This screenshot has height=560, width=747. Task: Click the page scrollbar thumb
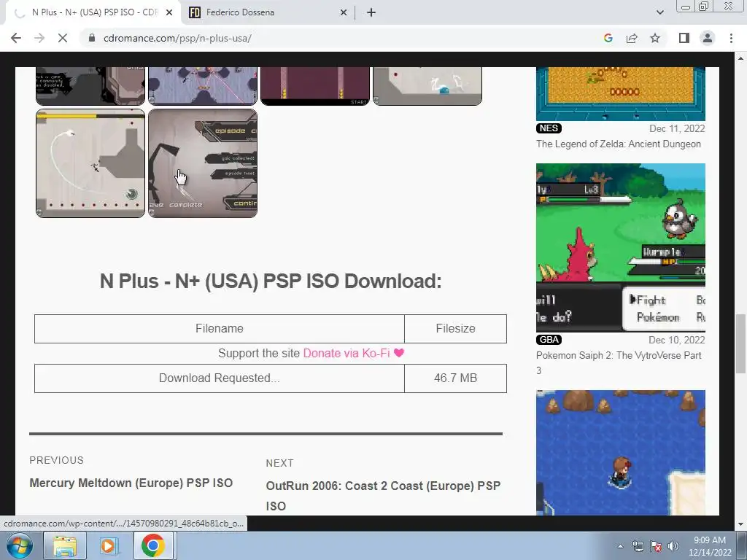[x=740, y=343]
